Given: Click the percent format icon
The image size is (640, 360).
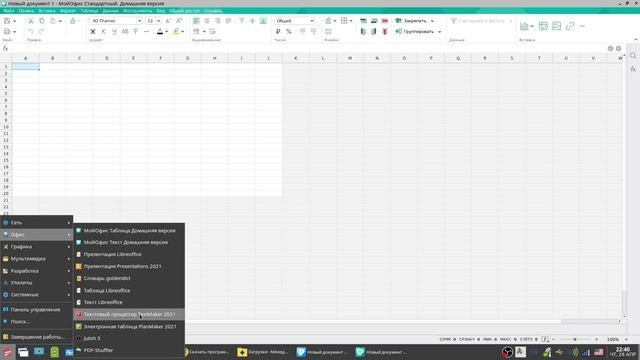Looking at the screenshot, I should point(289,31).
